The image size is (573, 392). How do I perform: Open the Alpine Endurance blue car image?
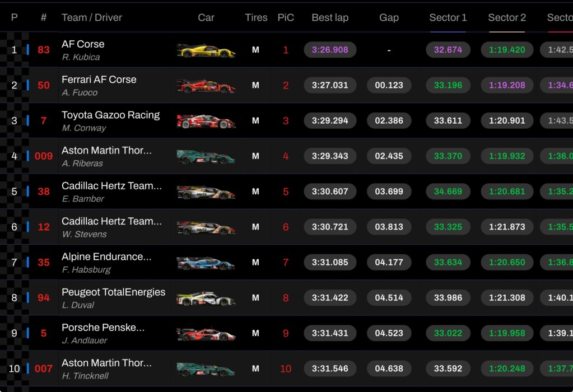coord(206,263)
